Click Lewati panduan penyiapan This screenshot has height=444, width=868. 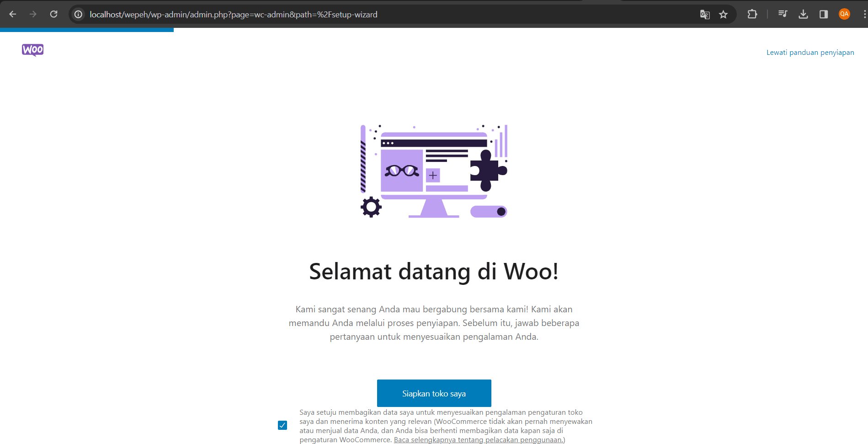click(810, 52)
